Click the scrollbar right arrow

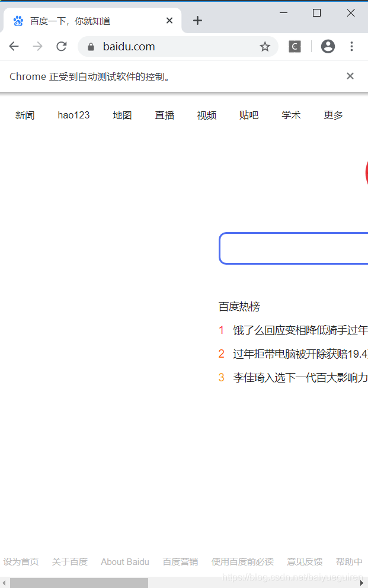tap(361, 583)
